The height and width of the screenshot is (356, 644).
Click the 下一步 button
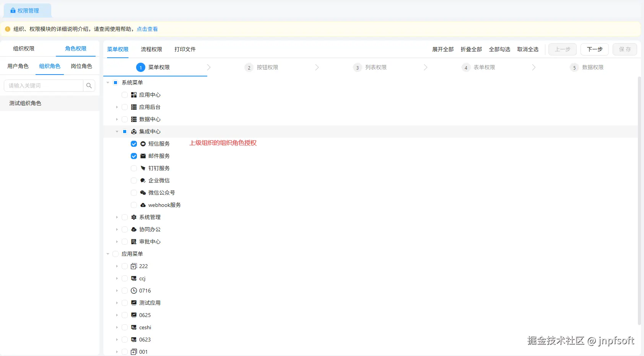(x=595, y=49)
